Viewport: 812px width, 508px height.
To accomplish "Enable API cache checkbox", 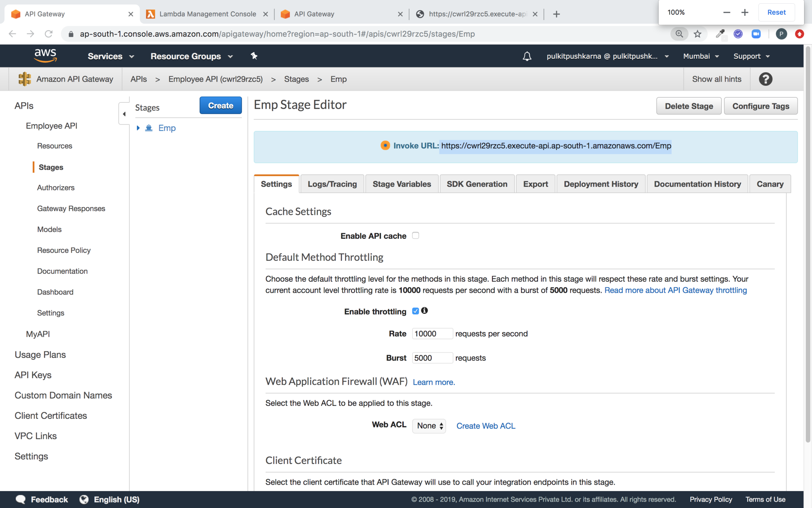I will pyautogui.click(x=415, y=236).
